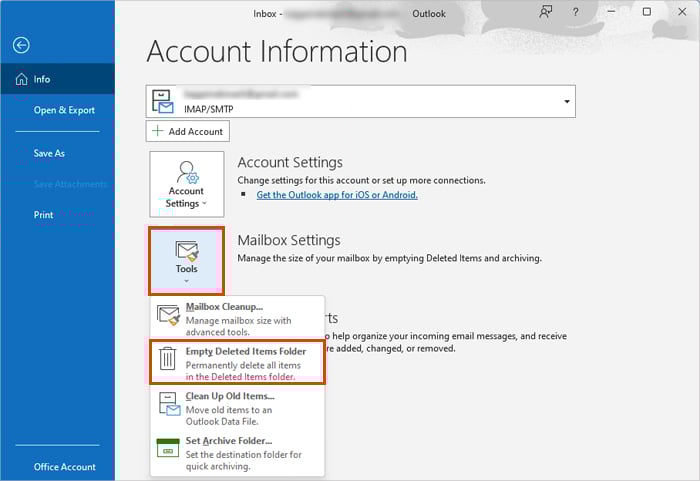Select Save As in sidebar

[x=49, y=153]
